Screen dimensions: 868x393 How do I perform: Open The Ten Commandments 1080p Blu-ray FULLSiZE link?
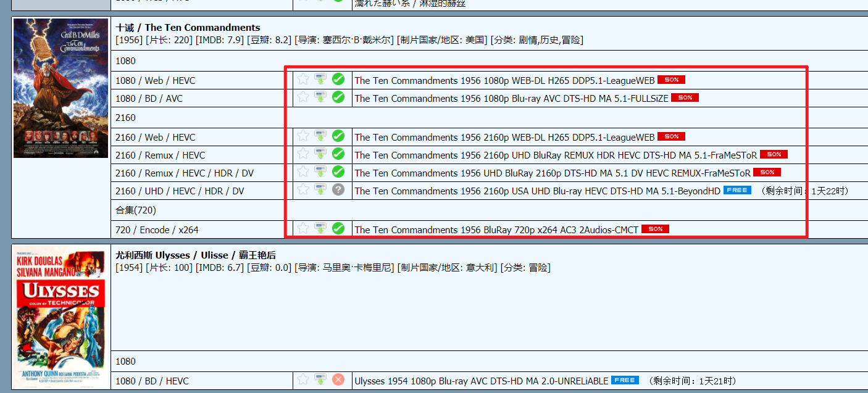pos(511,98)
